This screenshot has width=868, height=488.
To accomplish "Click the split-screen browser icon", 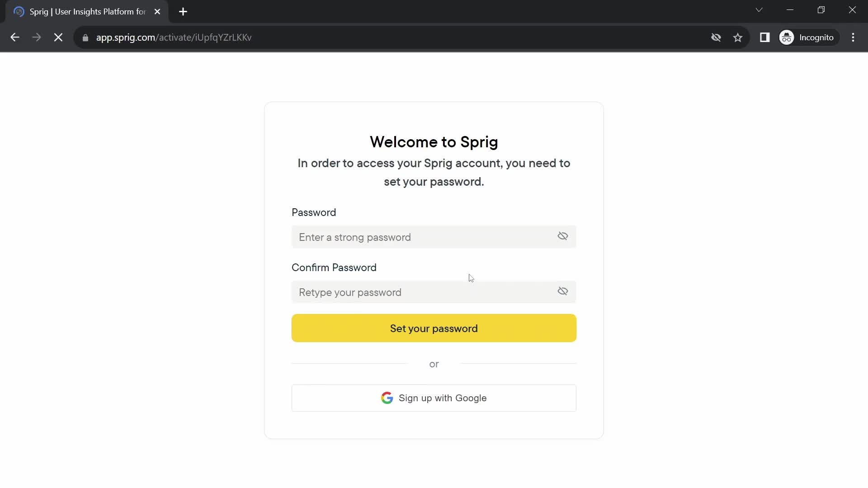I will tap(765, 37).
